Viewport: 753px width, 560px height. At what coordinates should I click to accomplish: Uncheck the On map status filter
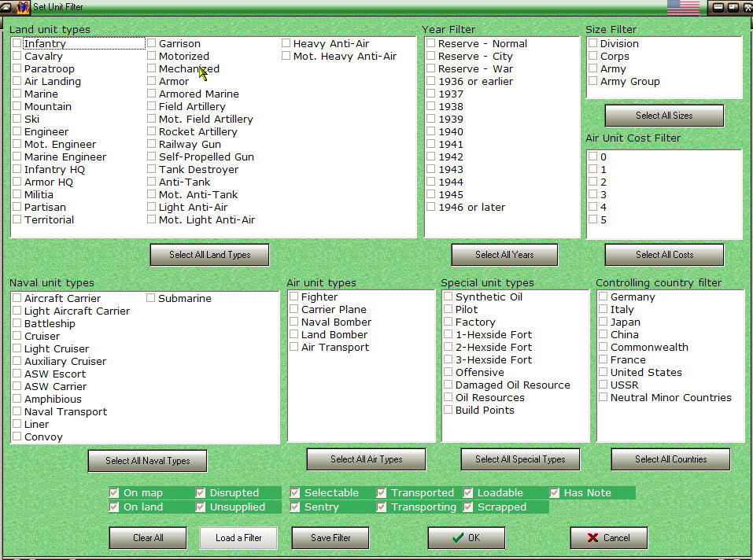click(114, 493)
